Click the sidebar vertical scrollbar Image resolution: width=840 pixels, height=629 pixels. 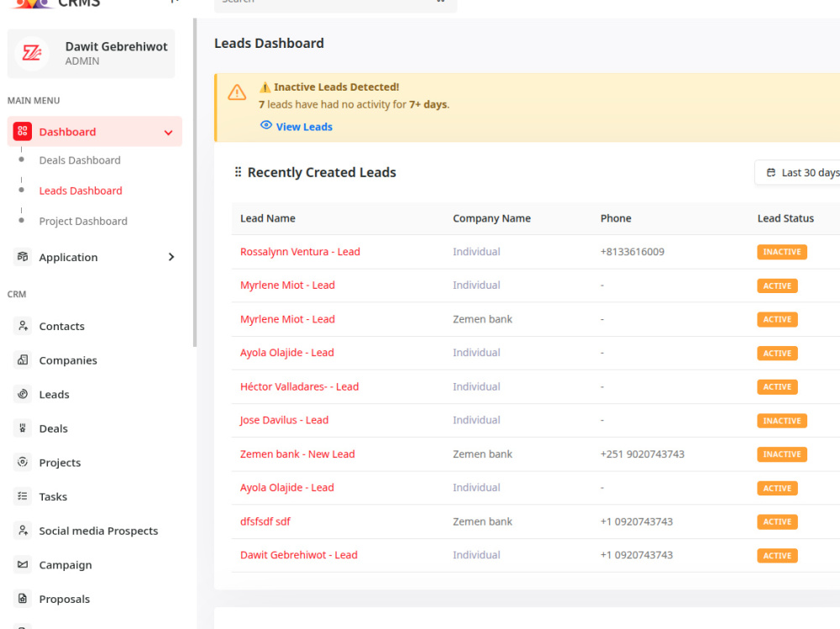point(195,182)
